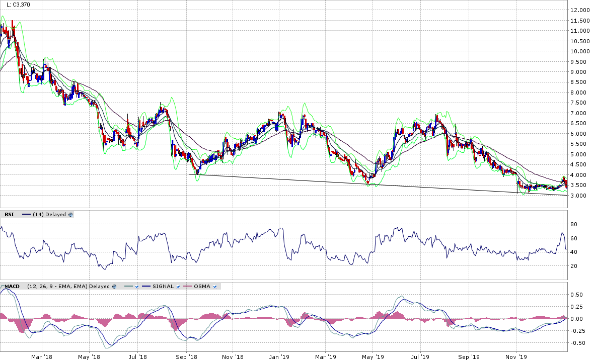Viewport: 594px width, 364px height.
Task: Disable the OSMA histogram checkbox
Action: [215, 287]
